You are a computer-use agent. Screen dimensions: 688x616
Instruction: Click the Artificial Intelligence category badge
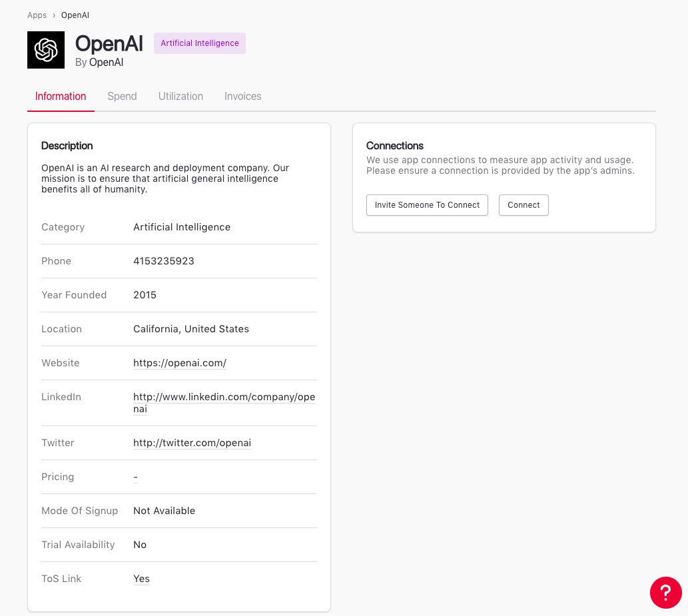(x=200, y=43)
